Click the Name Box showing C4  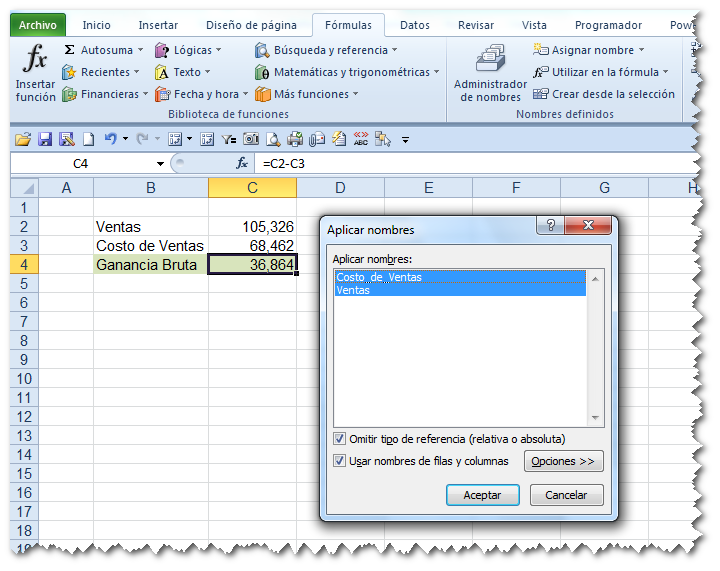click(x=81, y=164)
